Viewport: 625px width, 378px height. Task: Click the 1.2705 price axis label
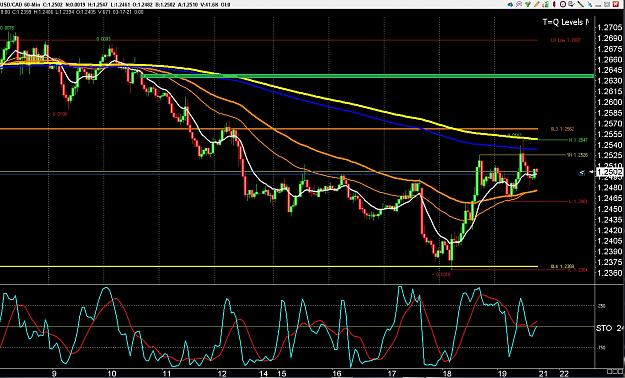609,28
